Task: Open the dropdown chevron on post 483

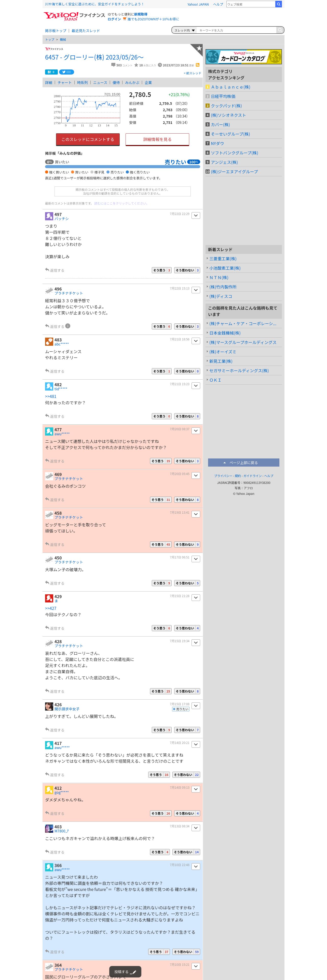Action: point(196,341)
